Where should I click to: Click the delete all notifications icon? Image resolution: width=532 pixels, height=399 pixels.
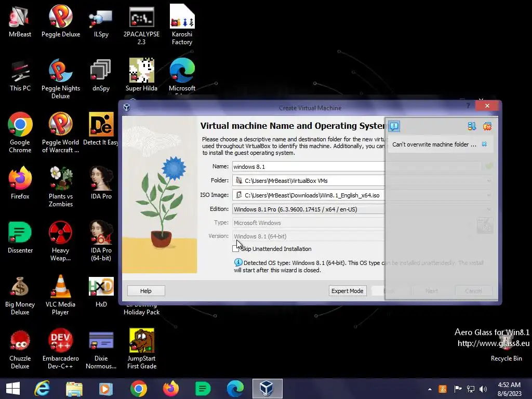tap(487, 127)
